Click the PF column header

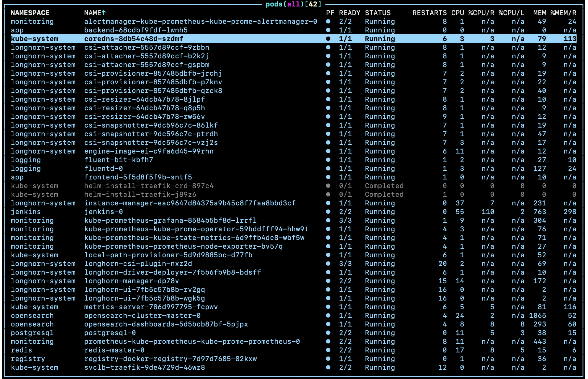coord(330,13)
